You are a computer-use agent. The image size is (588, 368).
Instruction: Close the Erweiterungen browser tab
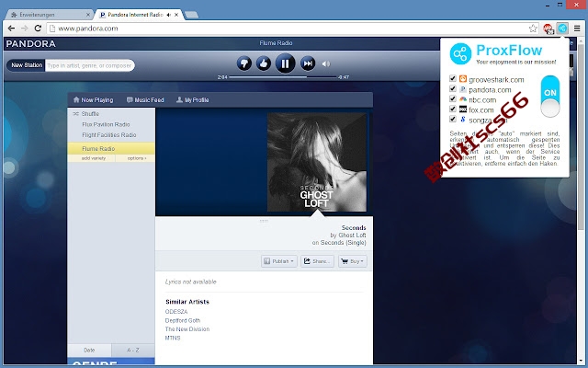point(88,15)
